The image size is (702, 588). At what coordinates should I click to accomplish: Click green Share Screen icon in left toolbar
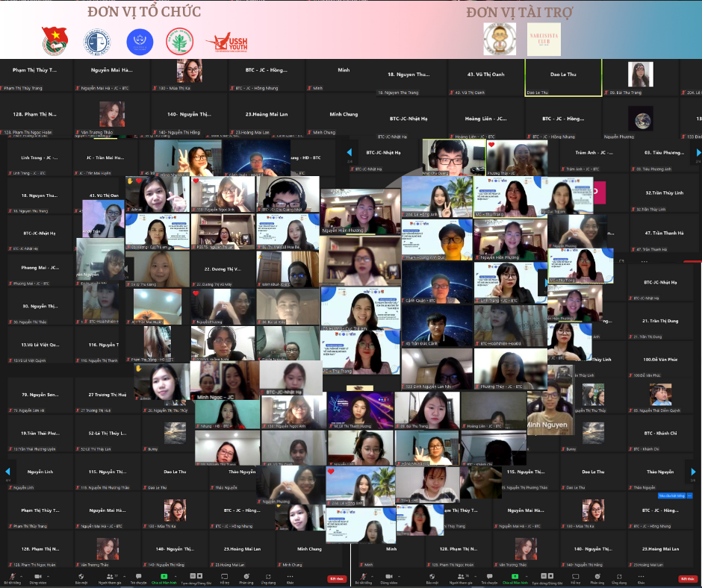point(164,575)
